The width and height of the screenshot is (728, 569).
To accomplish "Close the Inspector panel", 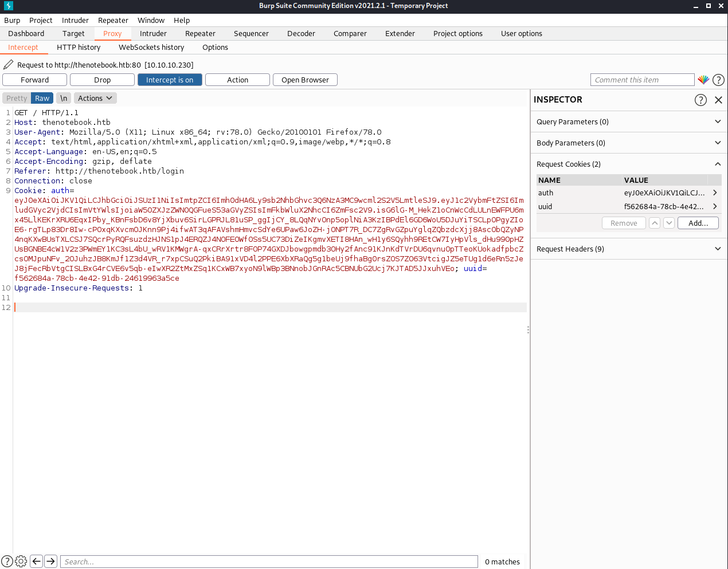I will point(718,100).
